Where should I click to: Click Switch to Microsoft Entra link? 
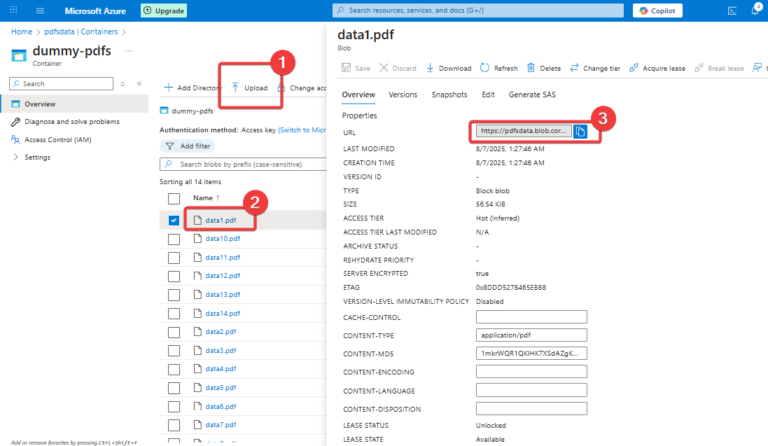click(302, 130)
